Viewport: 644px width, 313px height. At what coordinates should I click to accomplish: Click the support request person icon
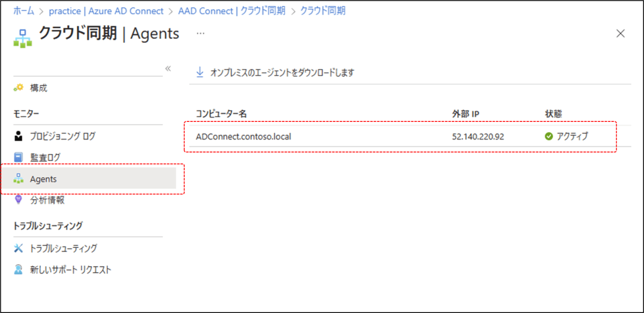19,270
